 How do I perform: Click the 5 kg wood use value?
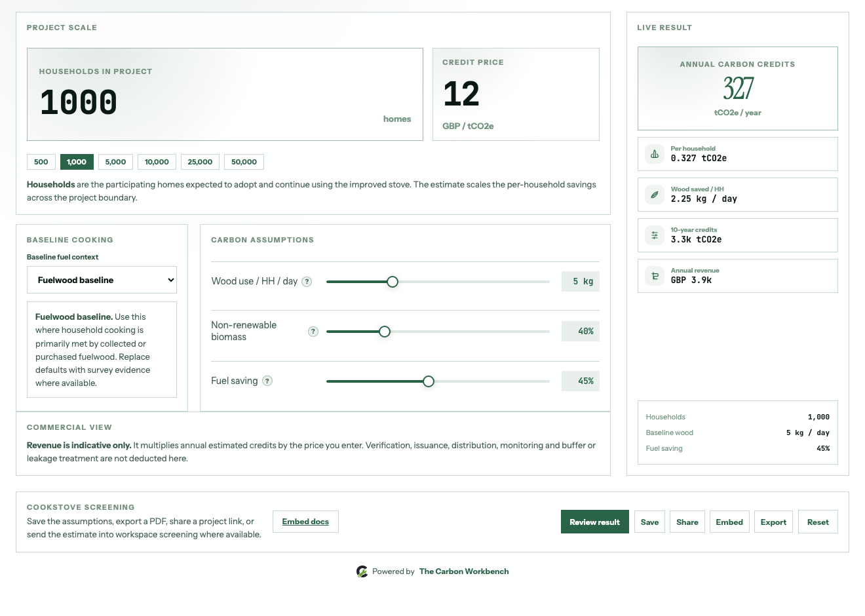pyautogui.click(x=581, y=281)
